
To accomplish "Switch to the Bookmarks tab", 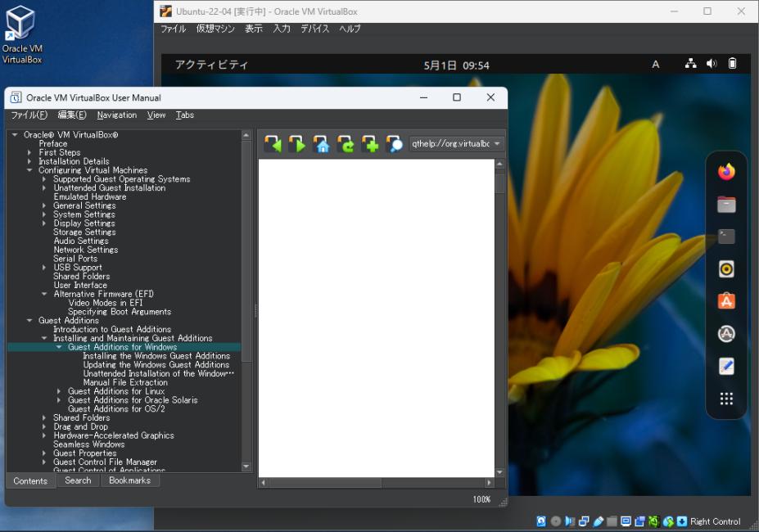I will pos(129,480).
